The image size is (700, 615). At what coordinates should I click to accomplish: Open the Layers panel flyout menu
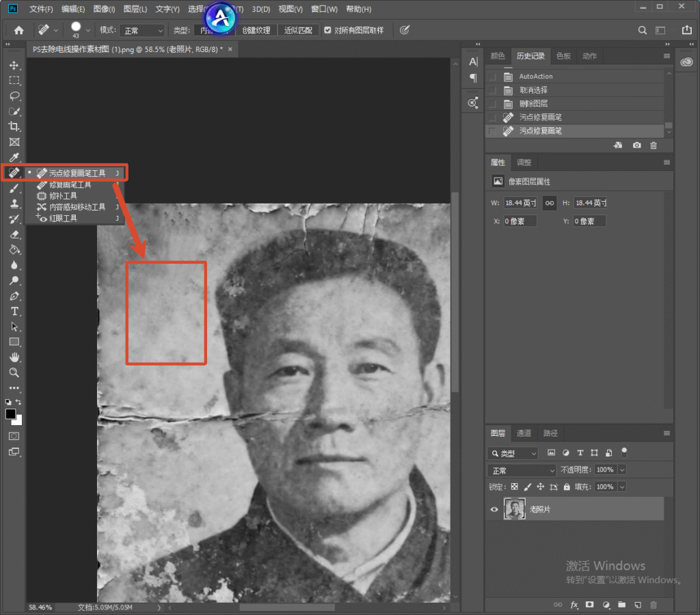[x=667, y=433]
